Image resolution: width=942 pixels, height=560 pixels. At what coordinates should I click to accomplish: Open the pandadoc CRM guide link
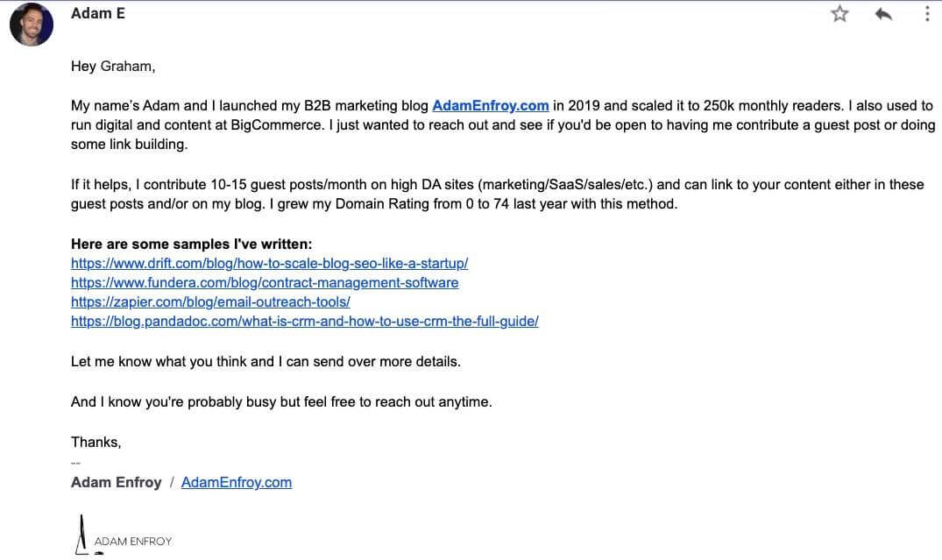[304, 321]
